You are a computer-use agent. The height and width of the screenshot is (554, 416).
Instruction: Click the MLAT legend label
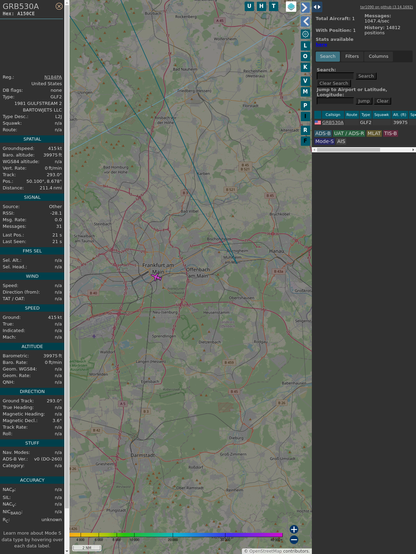pyautogui.click(x=374, y=134)
